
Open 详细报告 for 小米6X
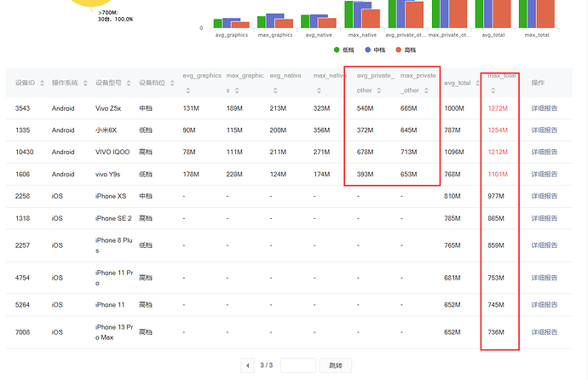pos(545,130)
